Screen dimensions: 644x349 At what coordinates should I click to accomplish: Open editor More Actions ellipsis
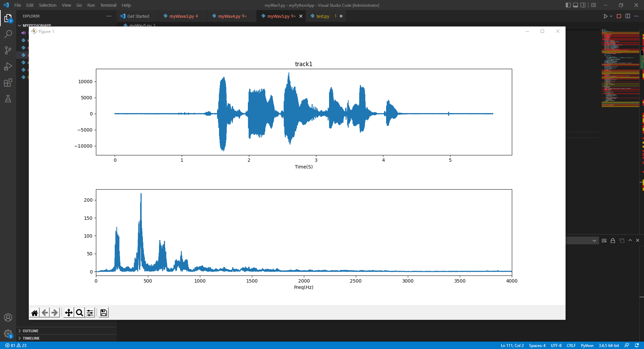coord(636,16)
